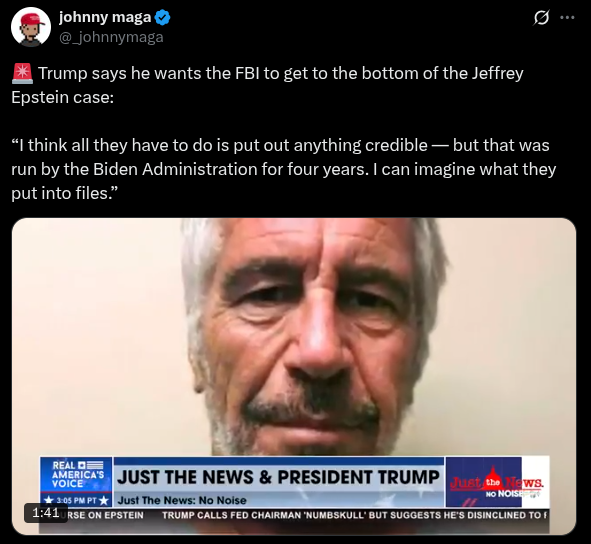Open the @_johnnymaga handle link
The width and height of the screenshot is (591, 544).
click(x=111, y=37)
